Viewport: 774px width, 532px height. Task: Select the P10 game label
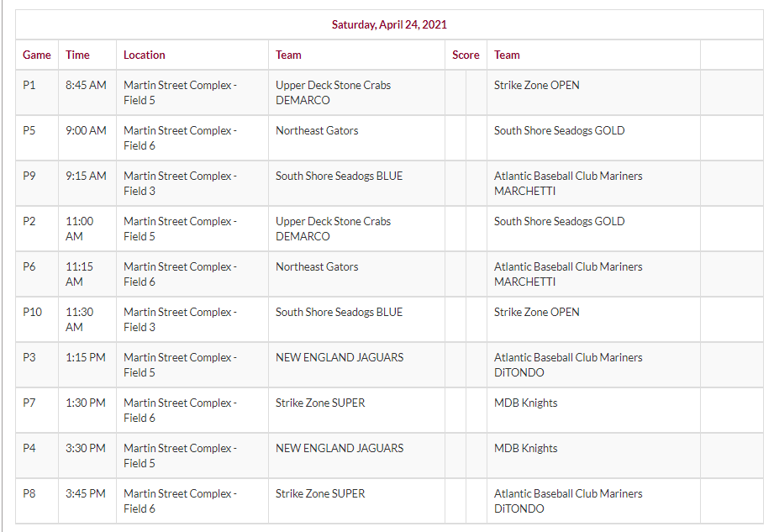(x=32, y=312)
